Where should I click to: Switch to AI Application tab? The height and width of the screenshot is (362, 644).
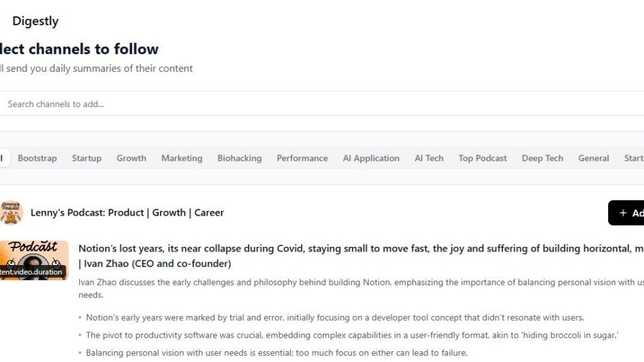pos(371,158)
